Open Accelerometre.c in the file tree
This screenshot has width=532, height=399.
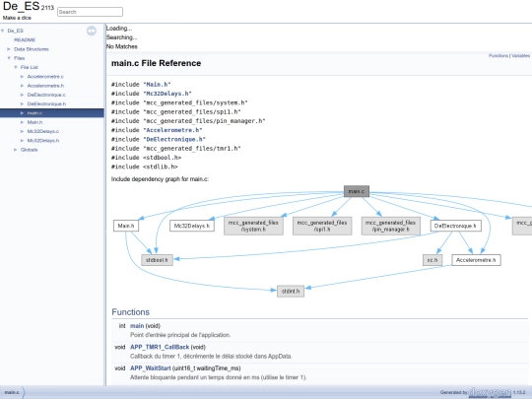point(45,76)
